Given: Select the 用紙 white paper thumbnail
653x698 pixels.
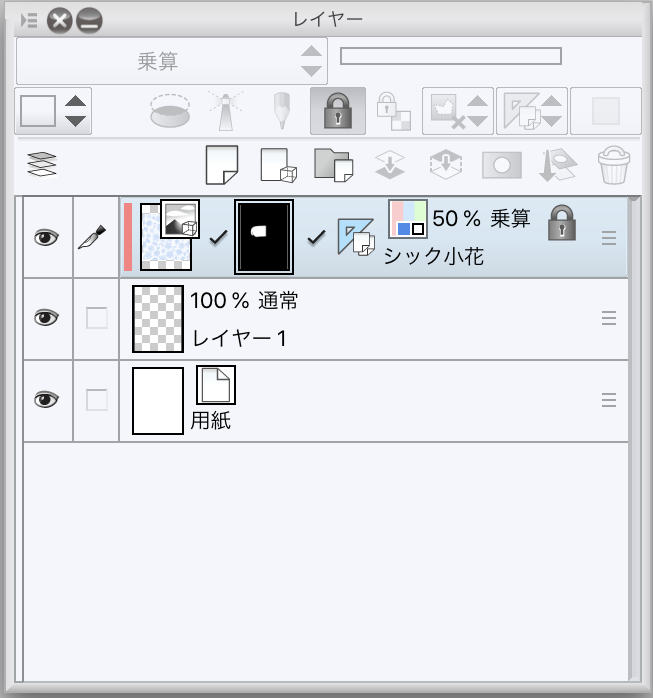Looking at the screenshot, I should (158, 401).
